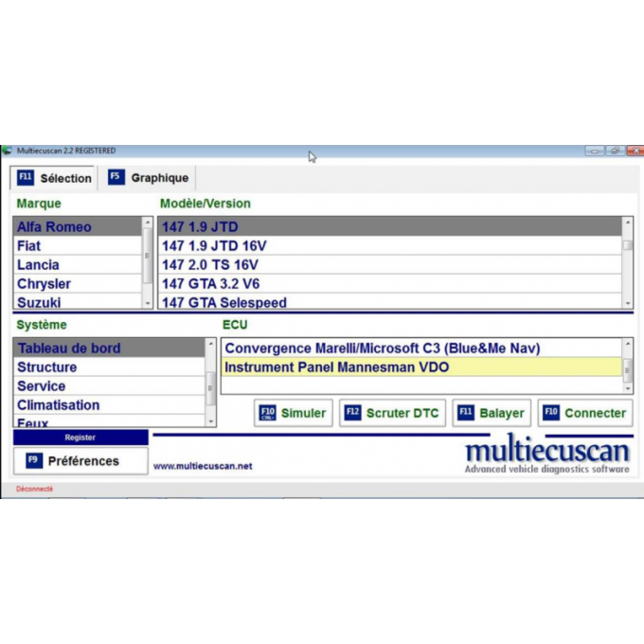This screenshot has width=644, height=644.
Task: Select model 147 1.9 JTD
Action: [x=390, y=226]
